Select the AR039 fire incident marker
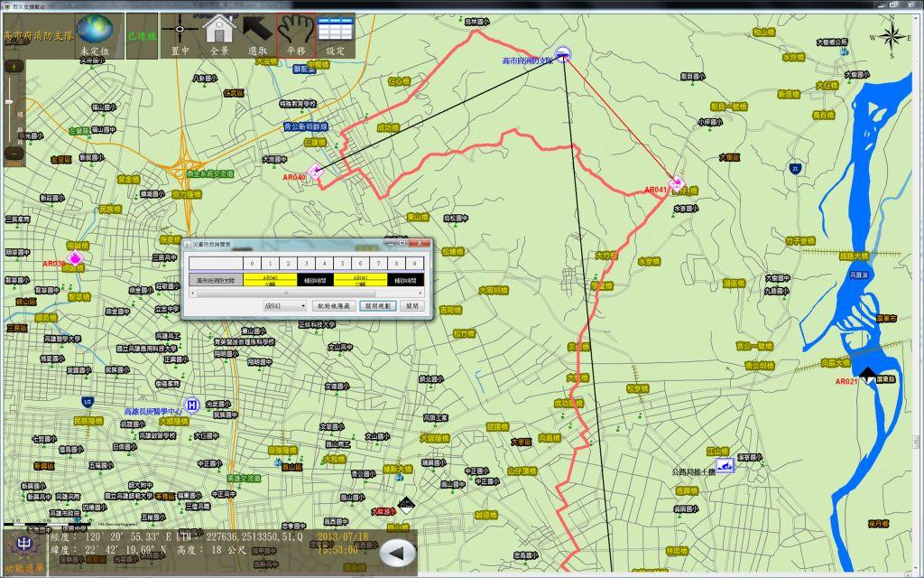 (75, 257)
